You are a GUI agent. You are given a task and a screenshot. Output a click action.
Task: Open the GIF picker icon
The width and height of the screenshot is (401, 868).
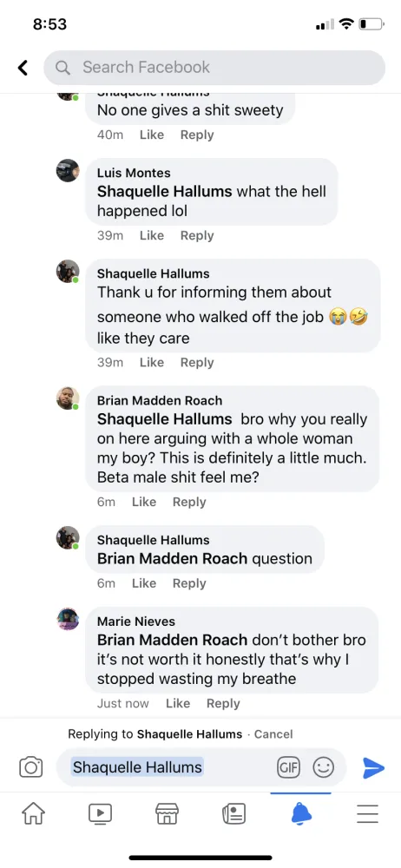(x=288, y=767)
